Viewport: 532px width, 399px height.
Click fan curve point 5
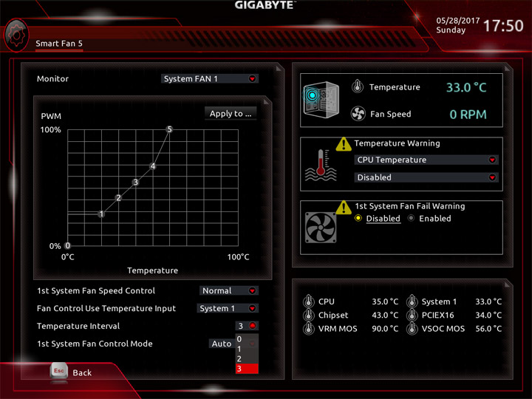click(x=169, y=129)
